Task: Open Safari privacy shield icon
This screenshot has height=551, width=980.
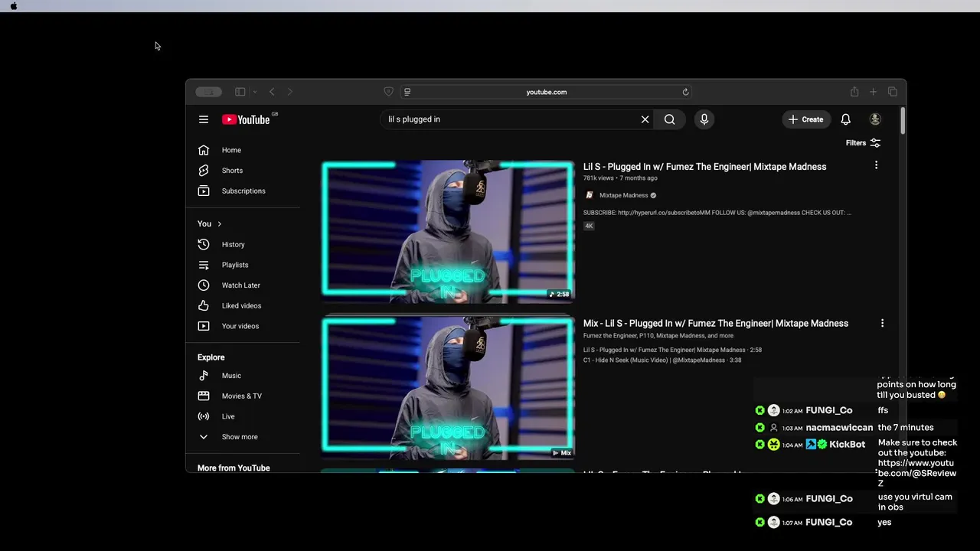Action: (388, 92)
